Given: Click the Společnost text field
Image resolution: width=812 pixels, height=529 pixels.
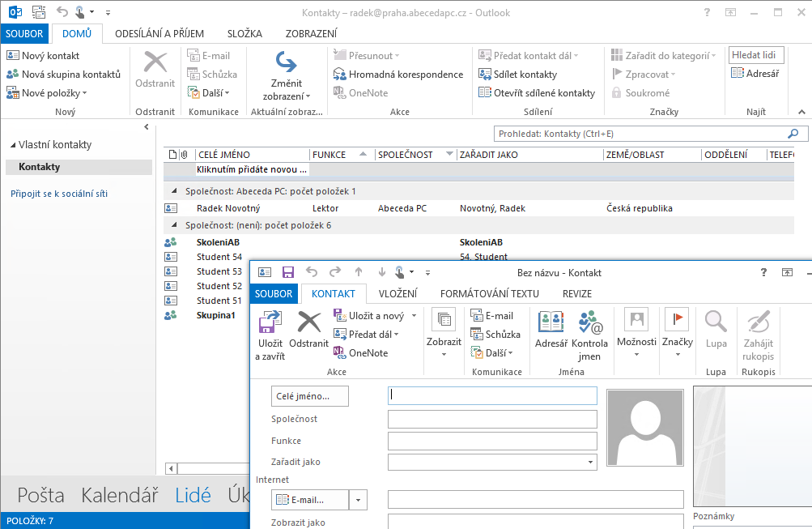Looking at the screenshot, I should tap(492, 419).
